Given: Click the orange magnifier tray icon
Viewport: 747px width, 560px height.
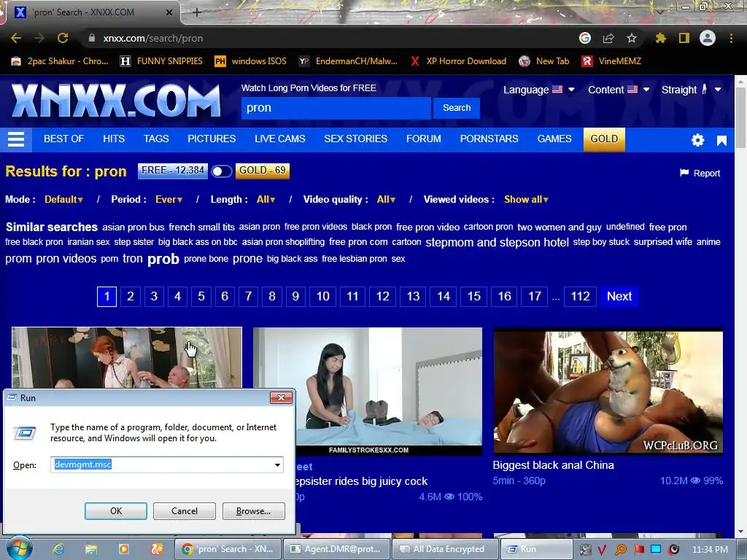Looking at the screenshot, I should pos(620,550).
